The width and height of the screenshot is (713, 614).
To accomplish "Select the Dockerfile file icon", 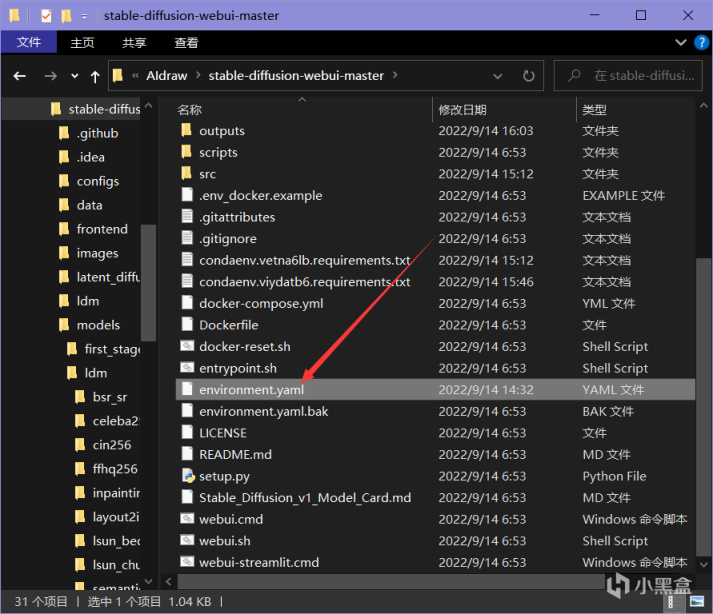I will (x=187, y=324).
